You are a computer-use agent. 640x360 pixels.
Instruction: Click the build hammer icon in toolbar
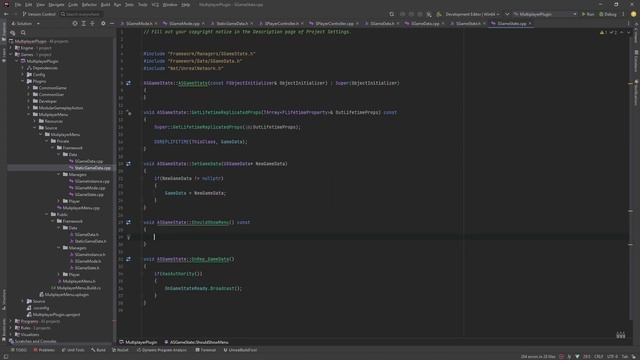tap(439, 14)
